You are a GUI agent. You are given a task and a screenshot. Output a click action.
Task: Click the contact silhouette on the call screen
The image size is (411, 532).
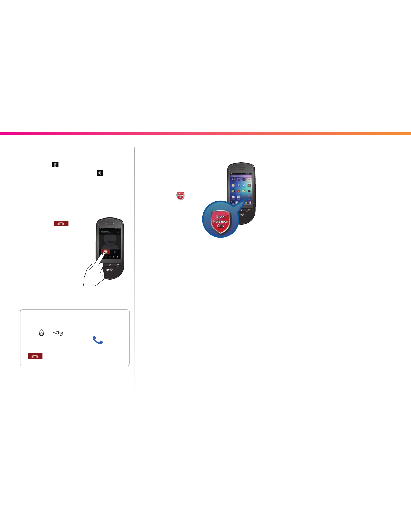[x=111, y=241]
